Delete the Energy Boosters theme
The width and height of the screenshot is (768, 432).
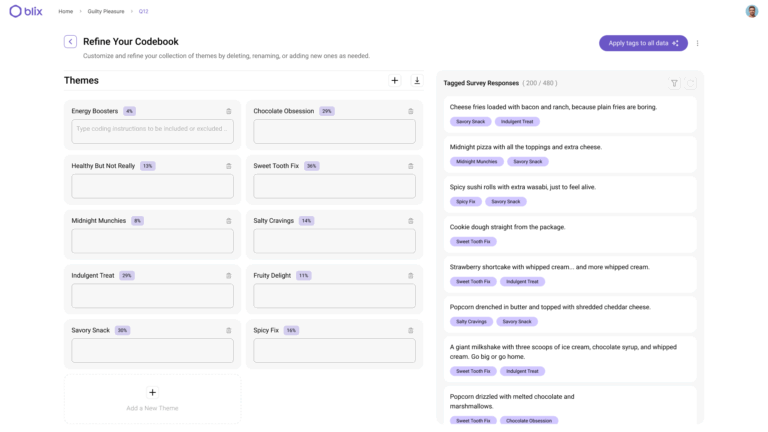tap(228, 111)
